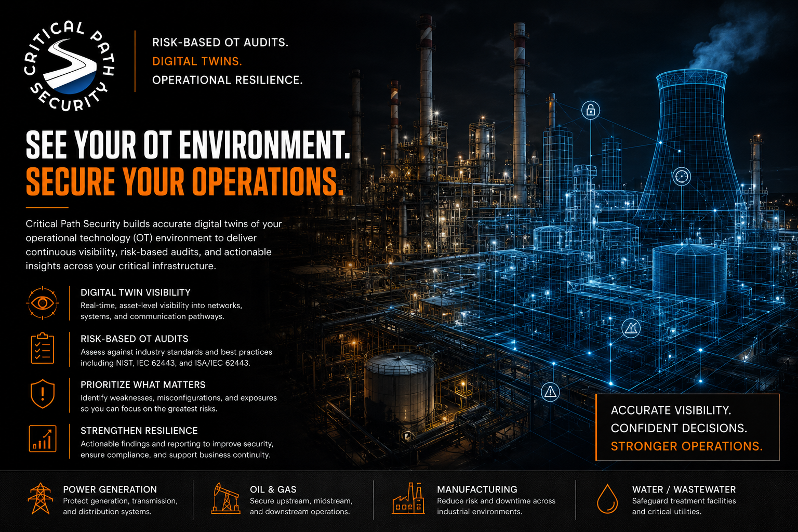Screen dimensions: 798x532
Task: Select the pump jack icon for Oil & Gas
Action: coord(226,499)
